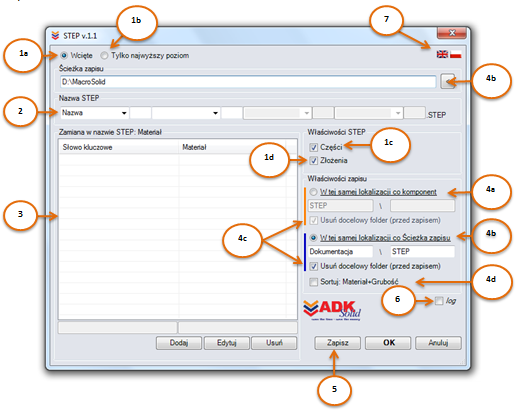The height and width of the screenshot is (410, 517).
Task: Open the Nazwa dropdown in Nazwa STEP
Action: (95, 113)
